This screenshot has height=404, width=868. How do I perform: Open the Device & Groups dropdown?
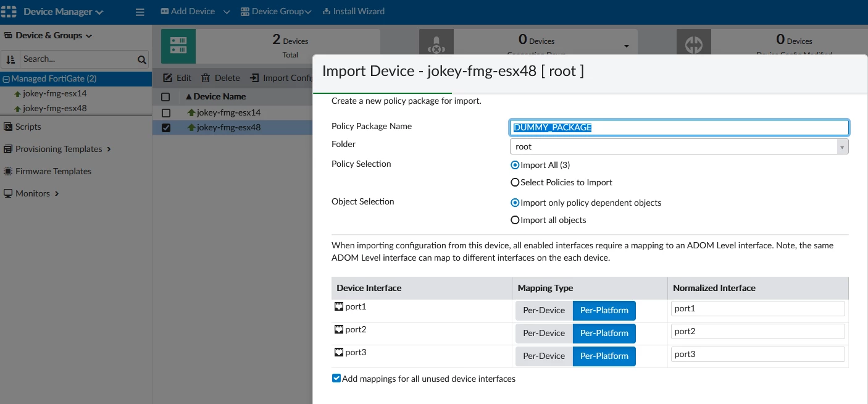pos(48,35)
